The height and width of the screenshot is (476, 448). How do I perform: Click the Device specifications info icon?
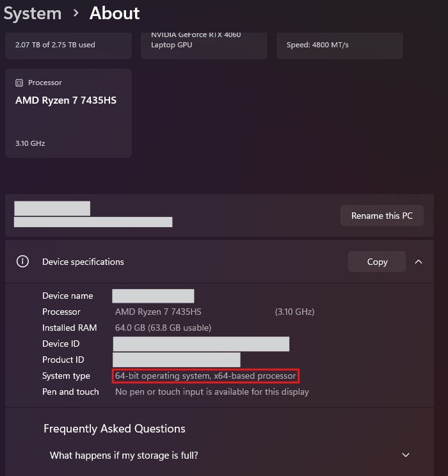(23, 262)
